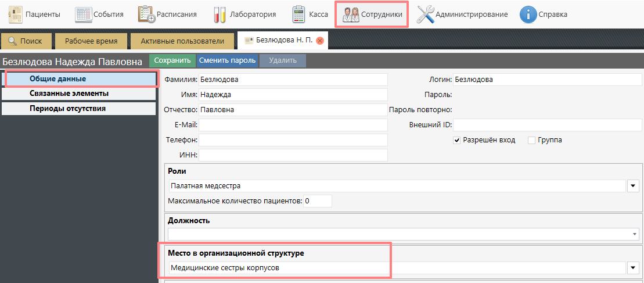Switch to the 'Рабочее время' tab
This screenshot has height=283, width=644.
(x=91, y=41)
